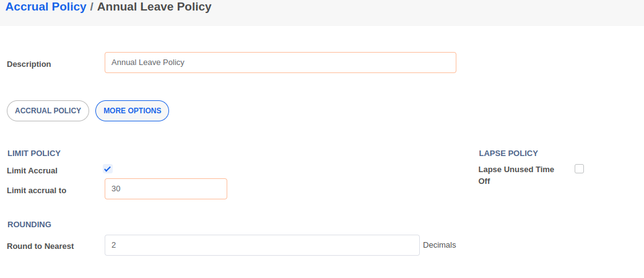Focus the Round to Nearest field
Image resolution: width=644 pixels, height=278 pixels.
point(262,245)
